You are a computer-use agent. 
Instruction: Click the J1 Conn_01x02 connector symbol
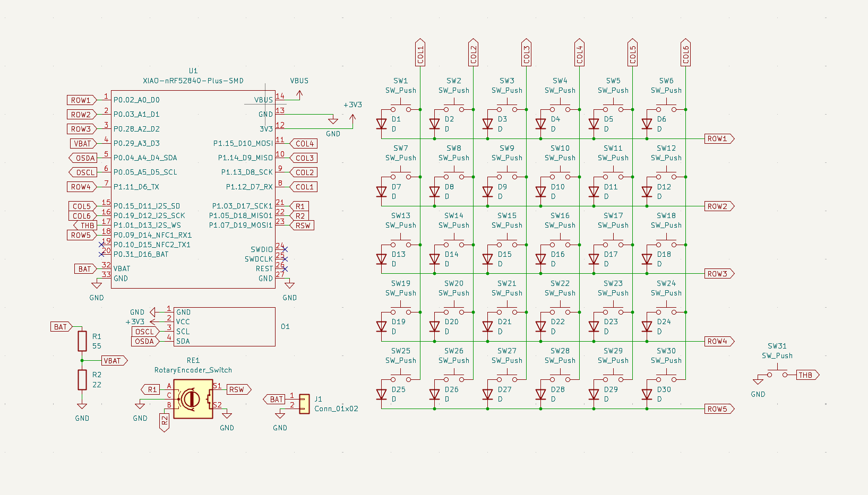(x=304, y=404)
